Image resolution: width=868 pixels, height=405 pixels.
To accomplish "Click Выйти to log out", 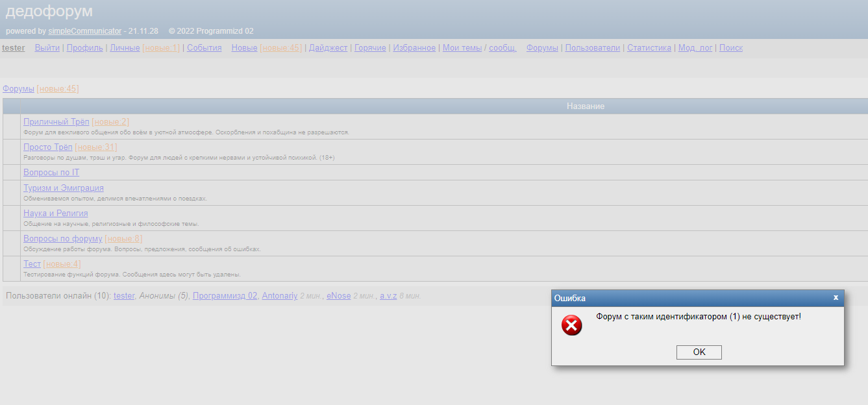I will [x=47, y=47].
